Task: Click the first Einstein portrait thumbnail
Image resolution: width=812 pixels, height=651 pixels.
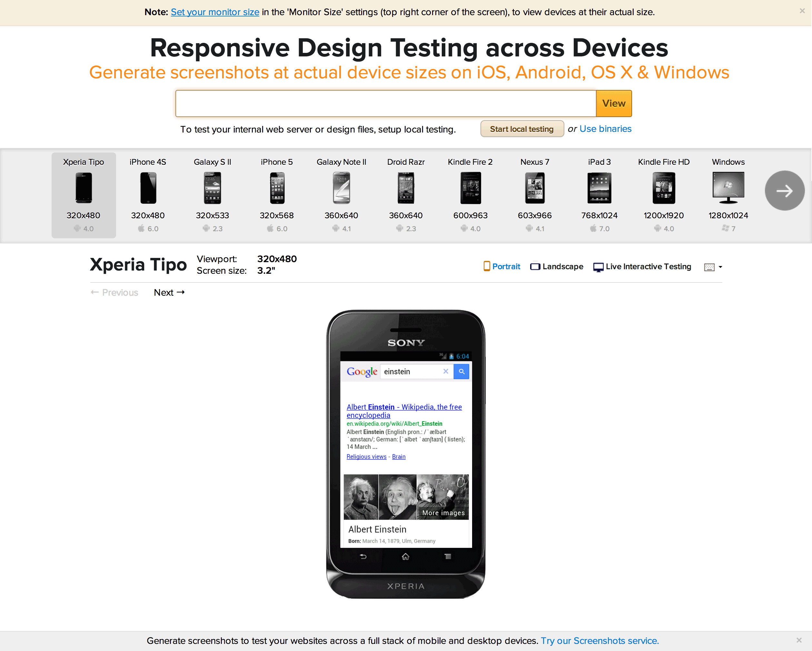Action: tap(361, 497)
